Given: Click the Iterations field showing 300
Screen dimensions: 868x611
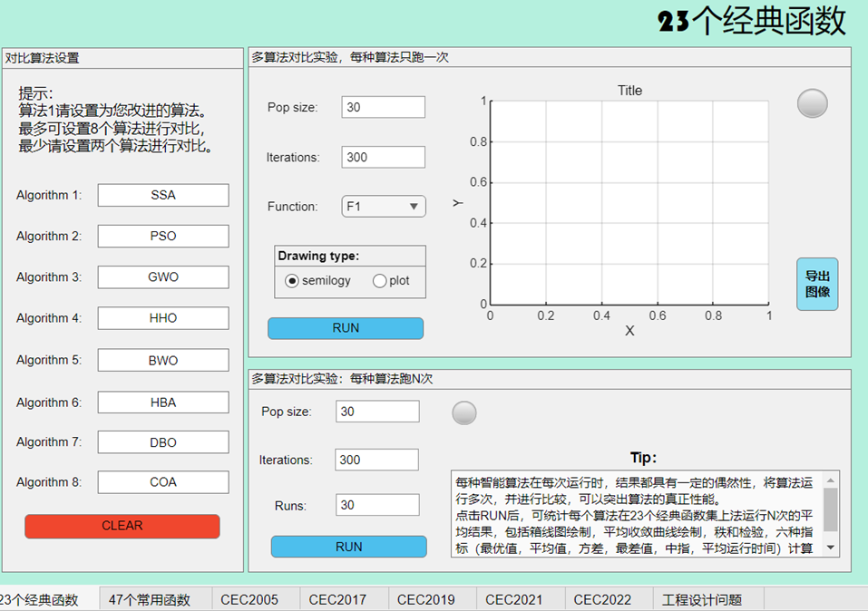Looking at the screenshot, I should tap(382, 157).
